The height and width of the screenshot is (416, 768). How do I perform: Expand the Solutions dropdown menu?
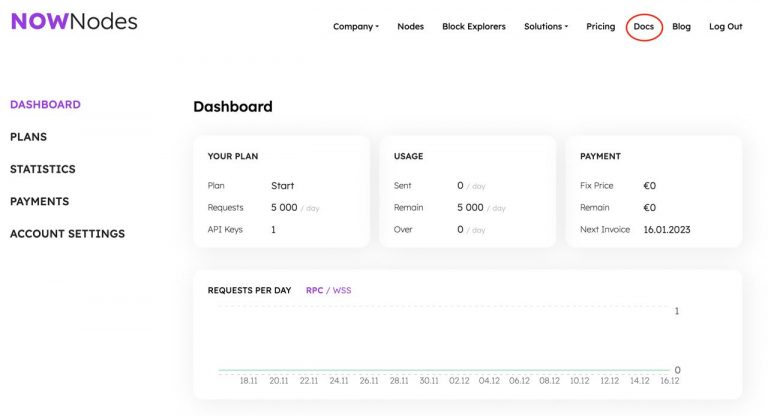546,26
